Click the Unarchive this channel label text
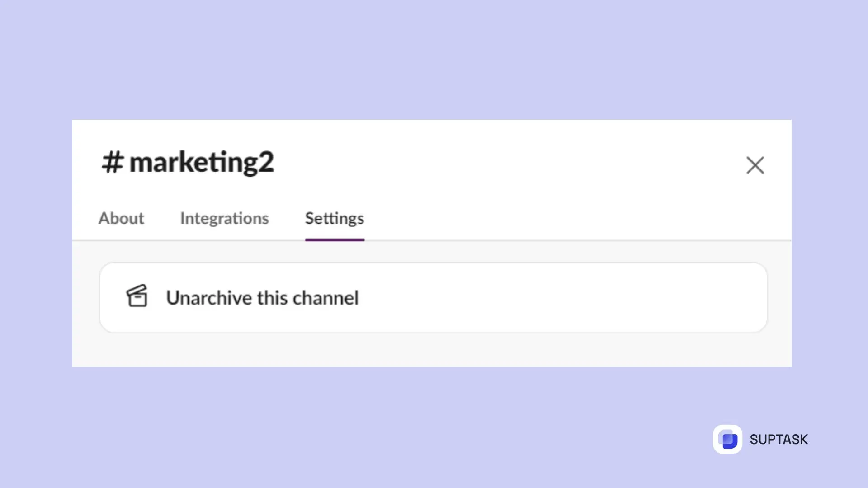Viewport: 868px width, 488px height. 262,297
